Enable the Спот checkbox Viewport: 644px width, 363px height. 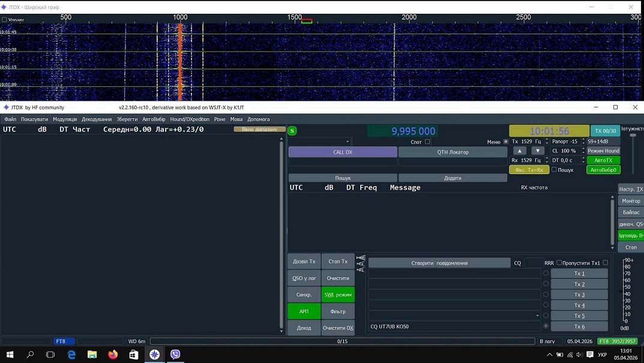(427, 142)
